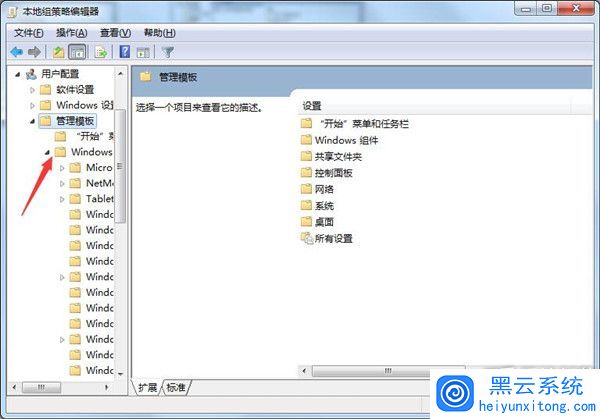Click the 用户配置 user icon
The width and height of the screenshot is (600, 419).
click(31, 73)
